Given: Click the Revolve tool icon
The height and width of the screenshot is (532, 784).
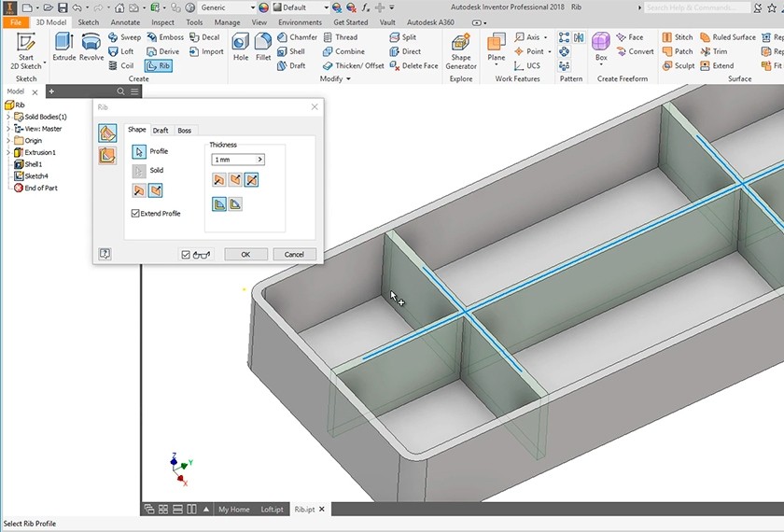Looking at the screenshot, I should (x=91, y=46).
